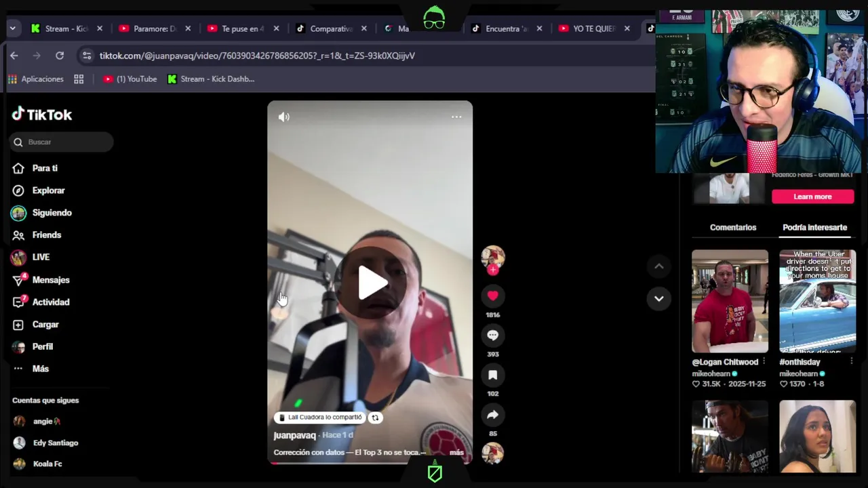Open followed account Edy Santiago
The image size is (868, 488).
pos(55,443)
